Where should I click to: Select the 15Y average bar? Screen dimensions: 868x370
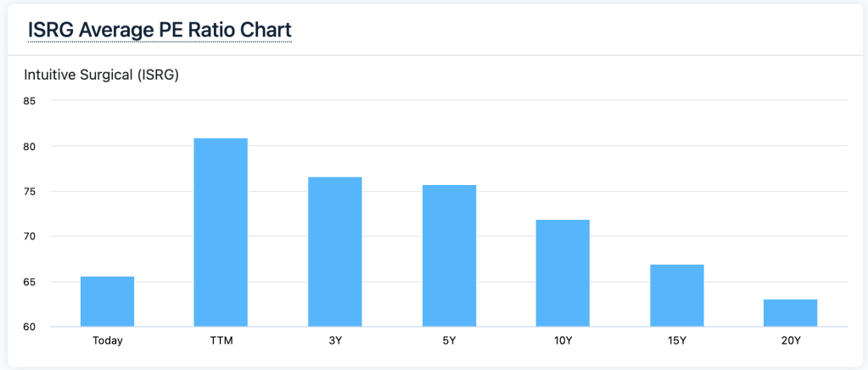pyautogui.click(x=676, y=295)
